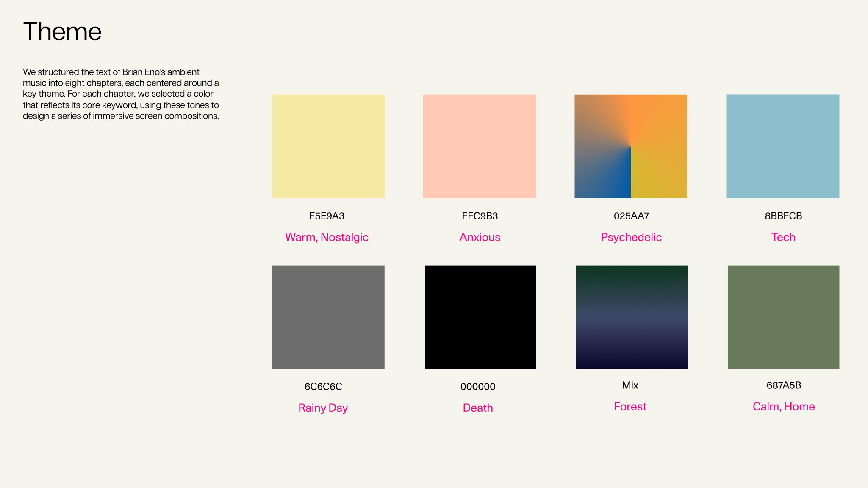Click the Theme heading
Viewport: 868px width, 488px height.
[62, 32]
